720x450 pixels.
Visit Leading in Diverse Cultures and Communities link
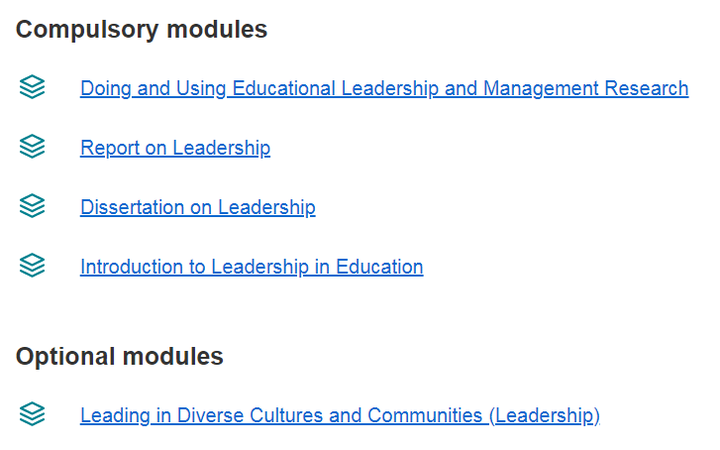pyautogui.click(x=340, y=416)
